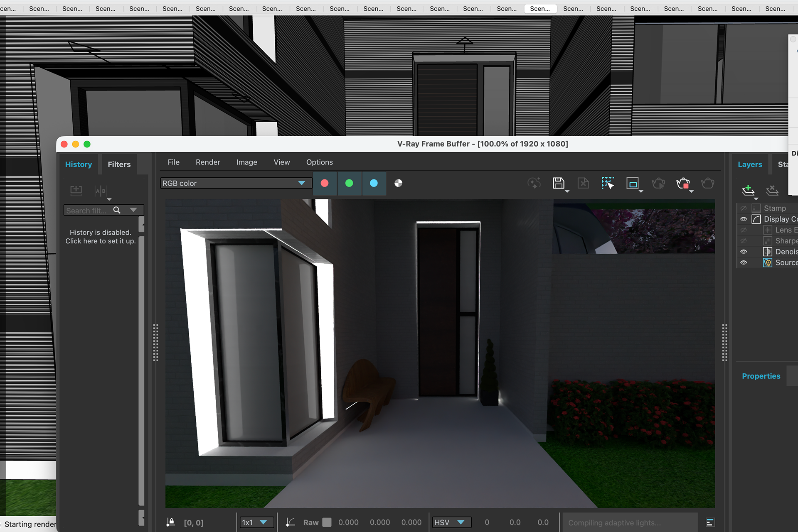Toggle visibility of the Denoiser layer
The height and width of the screenshot is (532, 798).
coord(744,252)
